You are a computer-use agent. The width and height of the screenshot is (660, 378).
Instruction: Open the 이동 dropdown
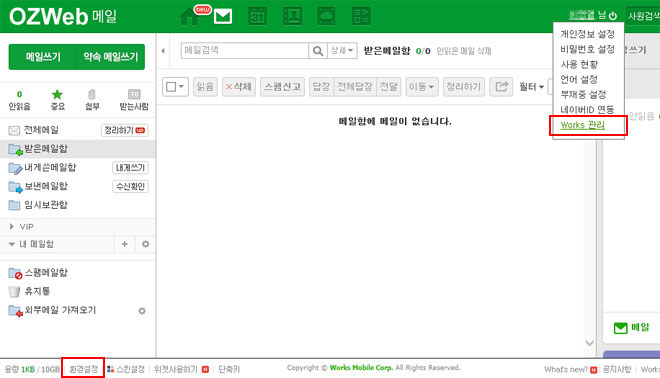422,87
